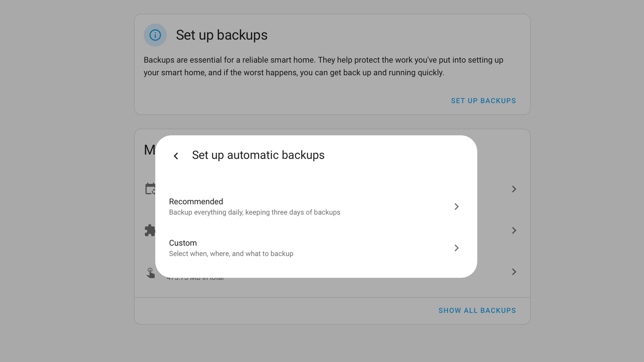Click the calendar sync icon on the background card

pos(151,189)
